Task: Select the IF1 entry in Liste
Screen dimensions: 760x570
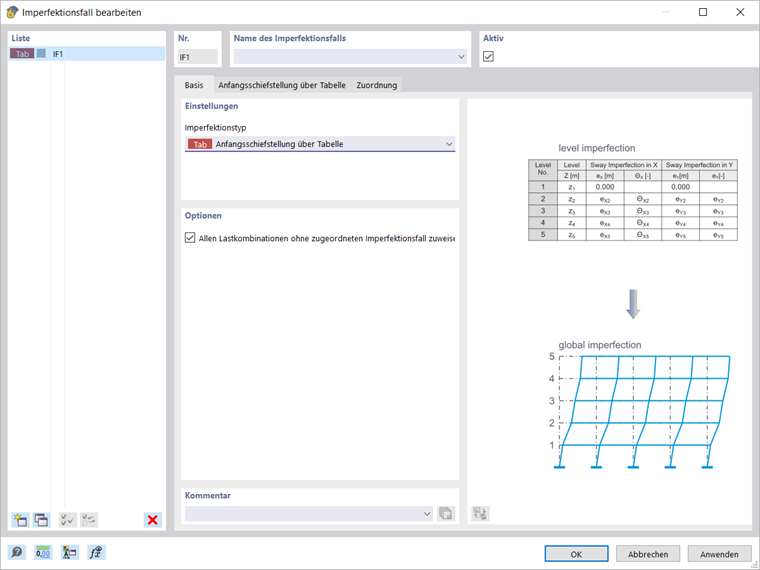Action: (87, 54)
